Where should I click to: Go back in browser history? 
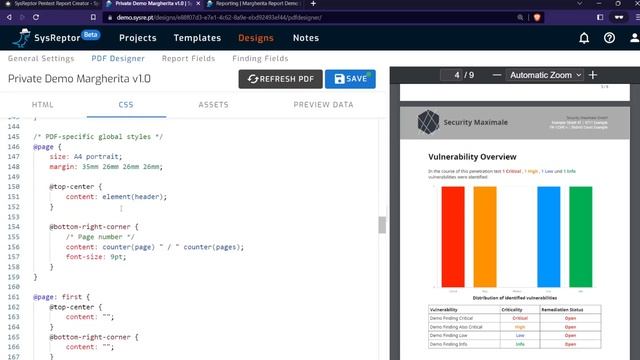tap(9, 18)
